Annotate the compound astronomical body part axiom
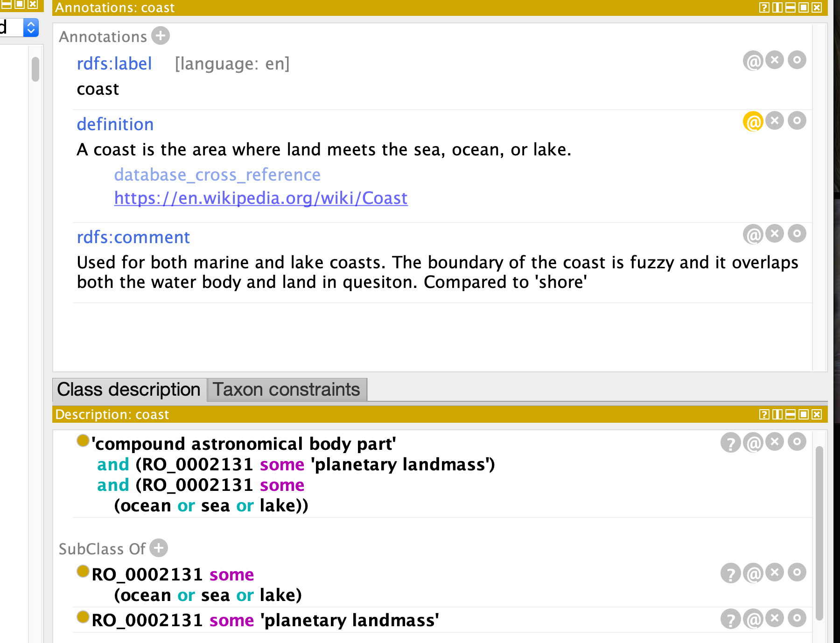The width and height of the screenshot is (840, 643). [x=753, y=443]
